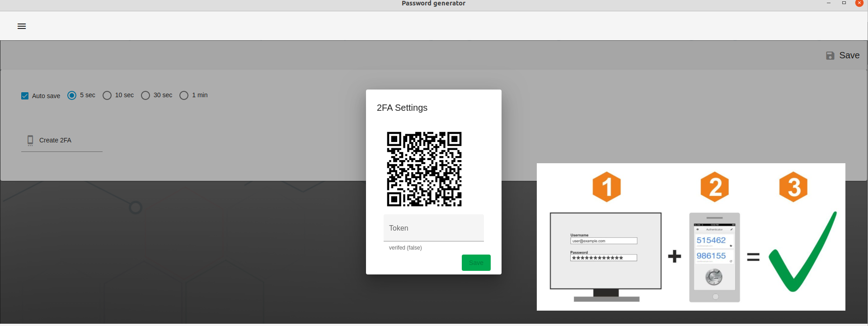This screenshot has height=326, width=868.
Task: Click the 'verifed (false)' status text
Action: 405,248
